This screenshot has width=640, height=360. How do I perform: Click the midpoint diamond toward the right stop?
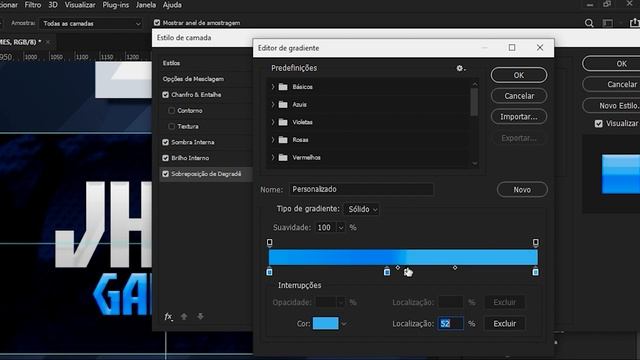click(455, 268)
